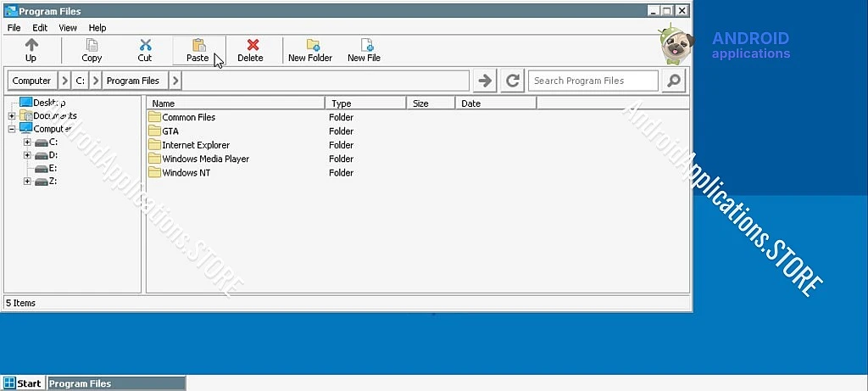Open the chevron after Program Files breadcrumb
868x391 pixels.
pos(175,81)
